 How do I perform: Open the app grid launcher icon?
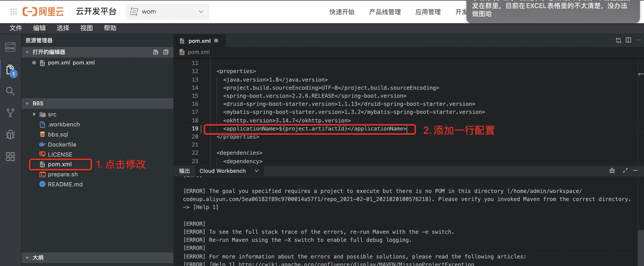pos(13,11)
